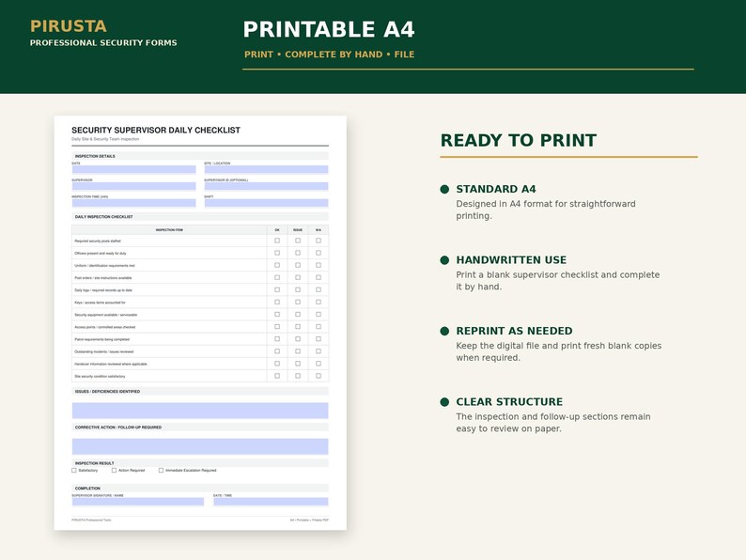Click the PROFESSIONAL SECURITY FORMS tagline
Viewport: 746px width, 560px height.
(103, 43)
